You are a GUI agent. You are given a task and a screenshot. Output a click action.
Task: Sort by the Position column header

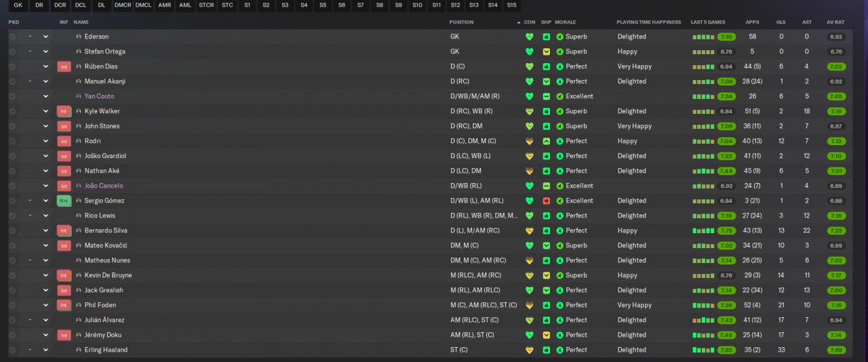pyautogui.click(x=461, y=22)
